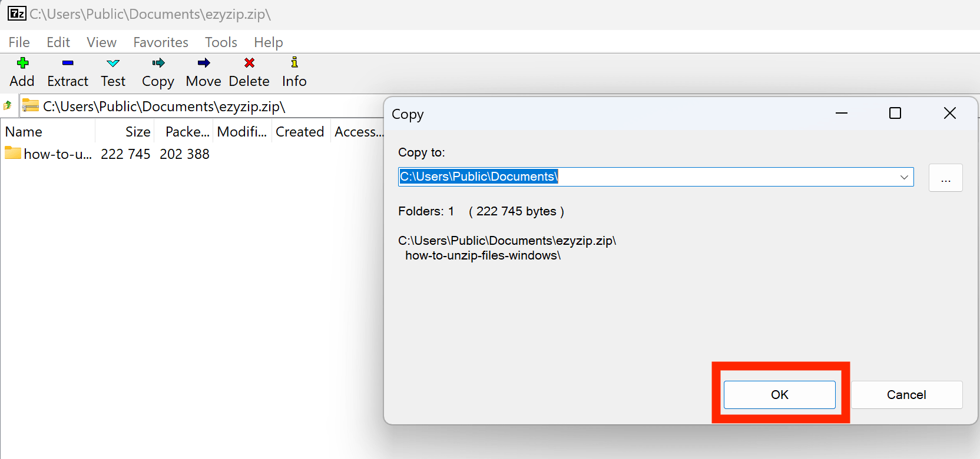
Task: Sort by the Modified column header
Action: pyautogui.click(x=242, y=132)
